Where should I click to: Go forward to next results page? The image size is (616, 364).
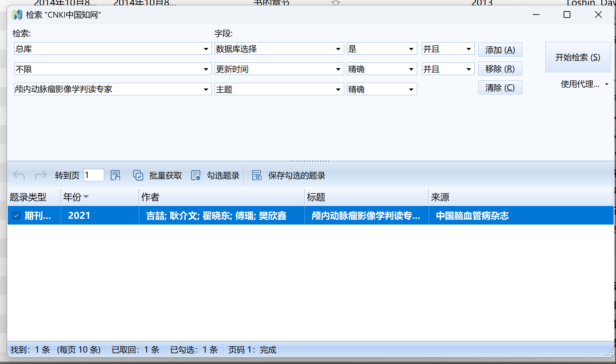pyautogui.click(x=41, y=175)
